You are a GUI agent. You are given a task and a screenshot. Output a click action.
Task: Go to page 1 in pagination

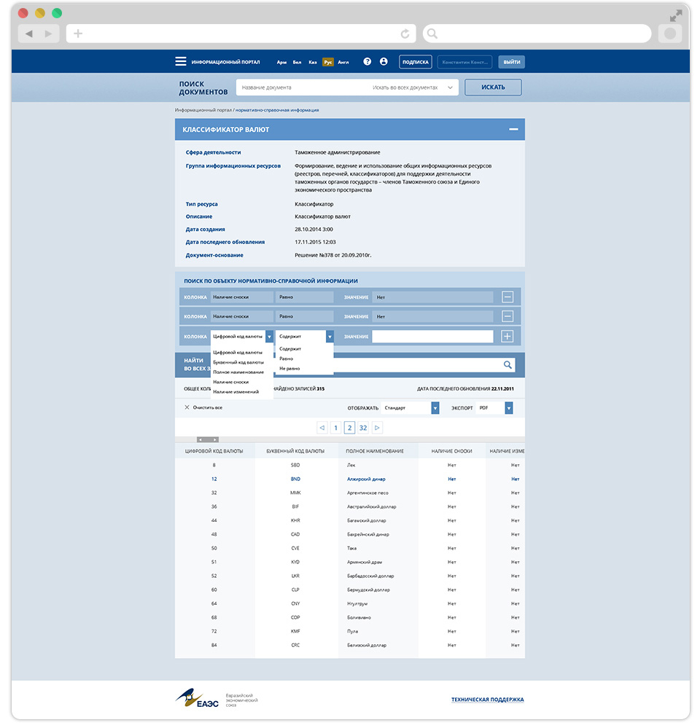(336, 428)
